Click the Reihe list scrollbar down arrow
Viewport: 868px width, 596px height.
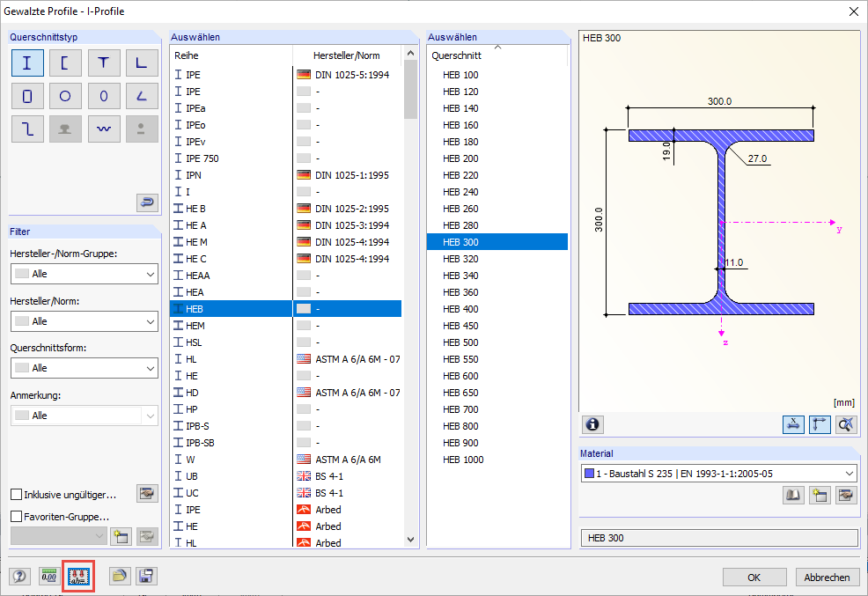(410, 539)
